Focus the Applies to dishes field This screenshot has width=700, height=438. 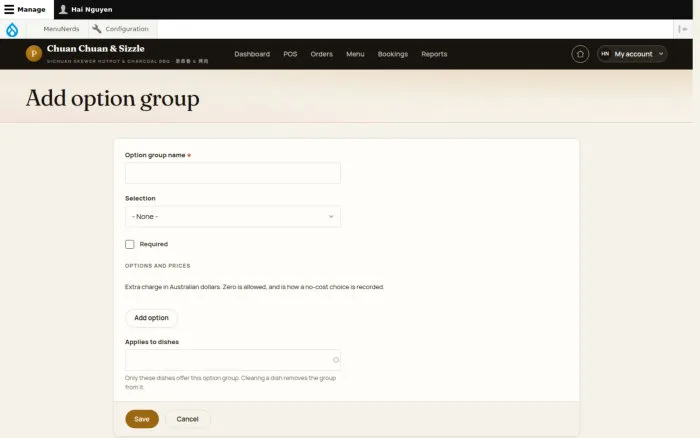[x=233, y=360]
